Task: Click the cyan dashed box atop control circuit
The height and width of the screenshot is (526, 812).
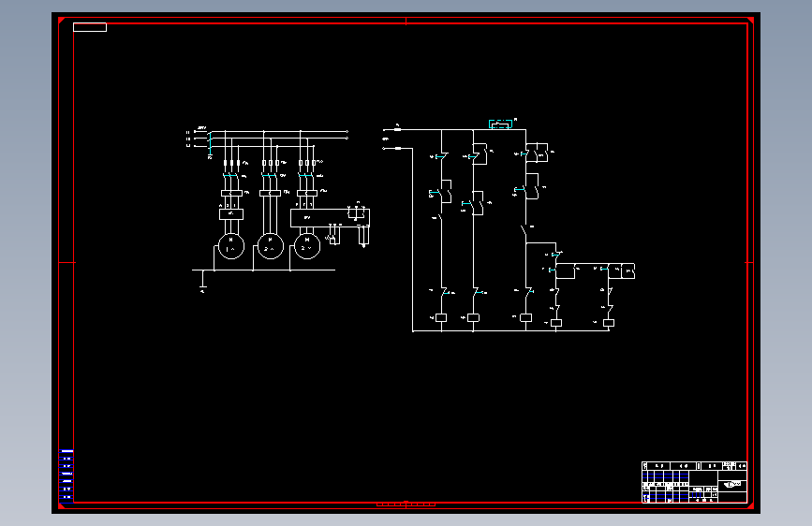Action: 500,124
